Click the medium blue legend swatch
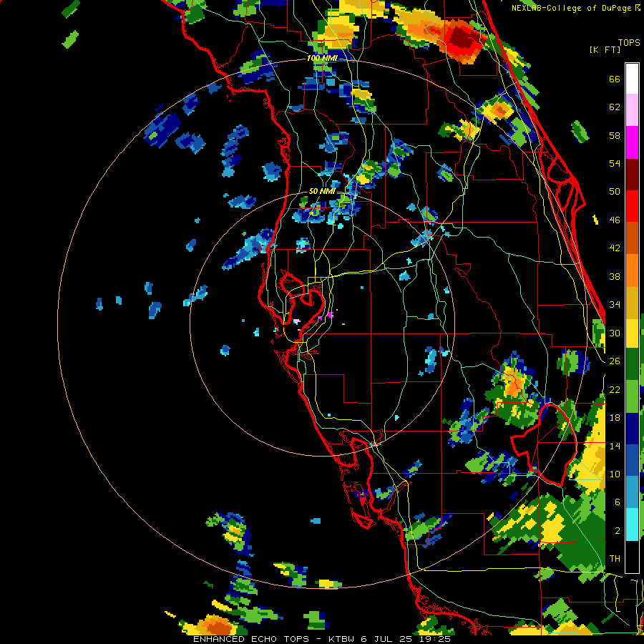Screen dimensions: 644x644 [x=632, y=460]
